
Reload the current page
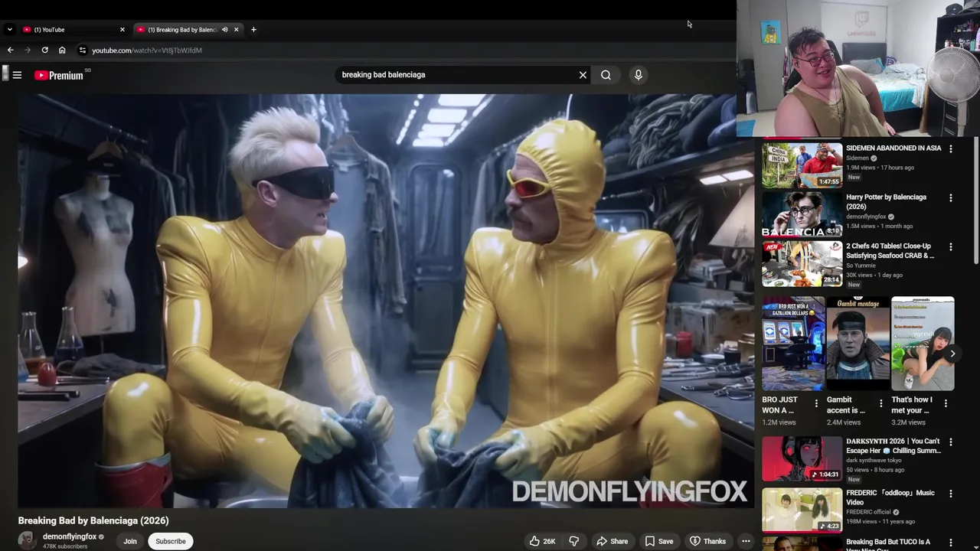coord(44,50)
